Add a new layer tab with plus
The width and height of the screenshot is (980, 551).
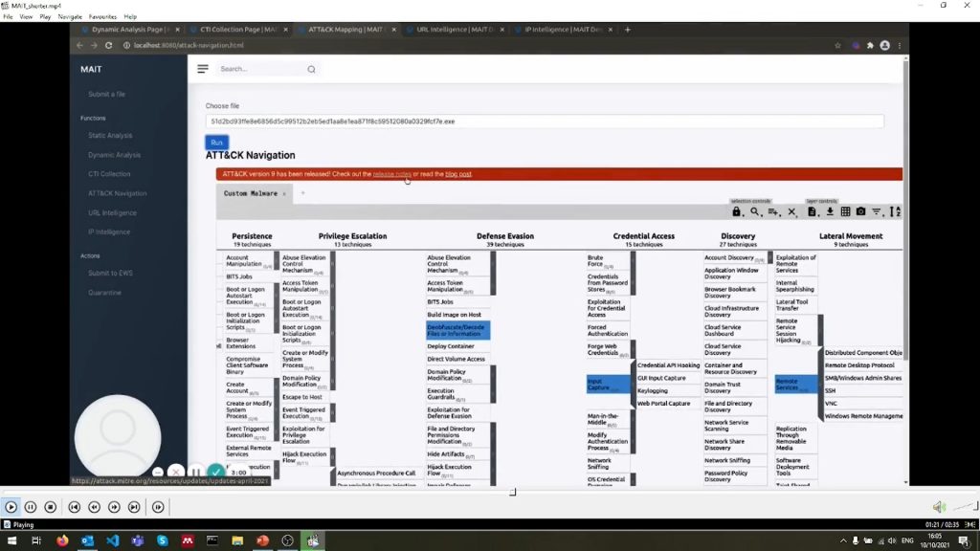(303, 193)
